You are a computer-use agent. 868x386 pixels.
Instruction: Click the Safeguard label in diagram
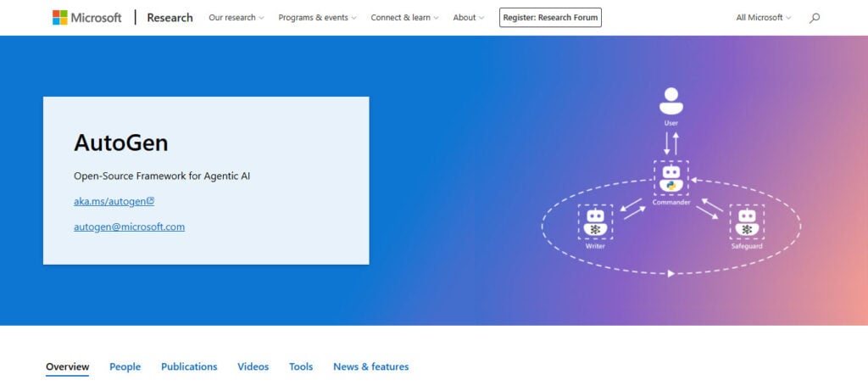point(747,246)
